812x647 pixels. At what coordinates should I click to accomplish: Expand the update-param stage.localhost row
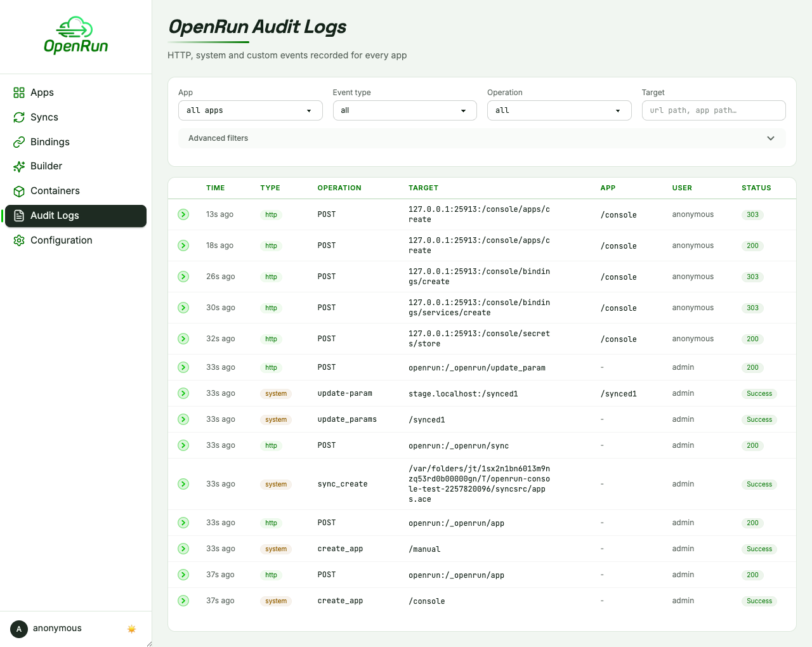point(183,393)
